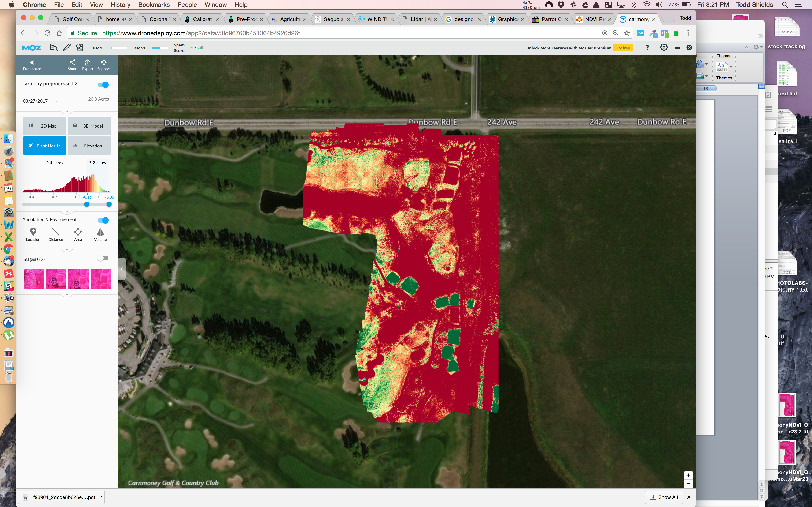
Task: Toggle the carmony preprocessed 2 layer switch
Action: (103, 85)
